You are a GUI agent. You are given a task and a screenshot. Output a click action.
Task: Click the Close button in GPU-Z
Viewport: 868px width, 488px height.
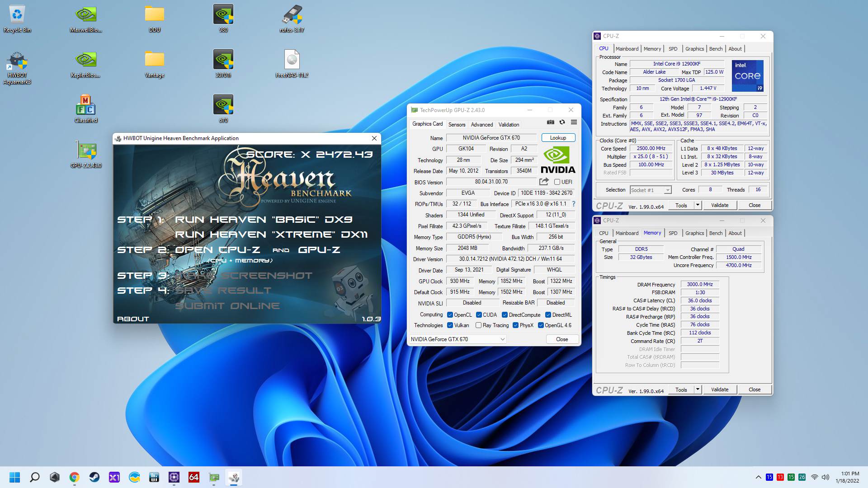[x=562, y=339]
